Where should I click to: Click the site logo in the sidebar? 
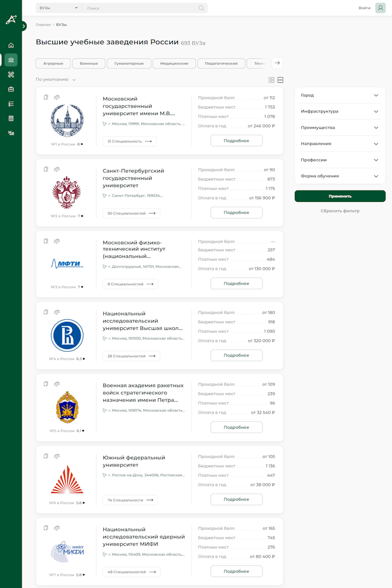click(11, 20)
